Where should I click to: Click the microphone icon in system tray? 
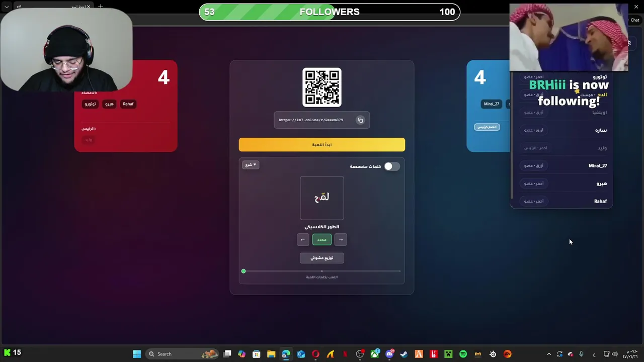coord(581,354)
